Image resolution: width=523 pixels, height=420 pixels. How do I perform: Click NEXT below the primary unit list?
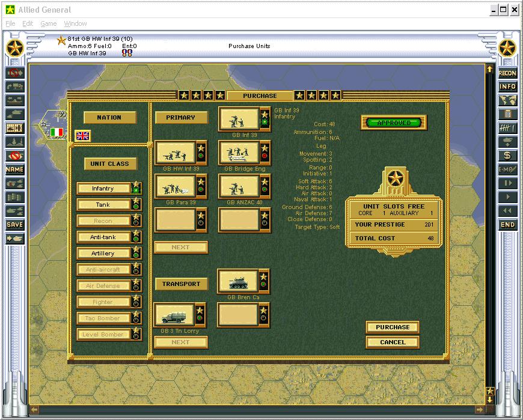181,248
